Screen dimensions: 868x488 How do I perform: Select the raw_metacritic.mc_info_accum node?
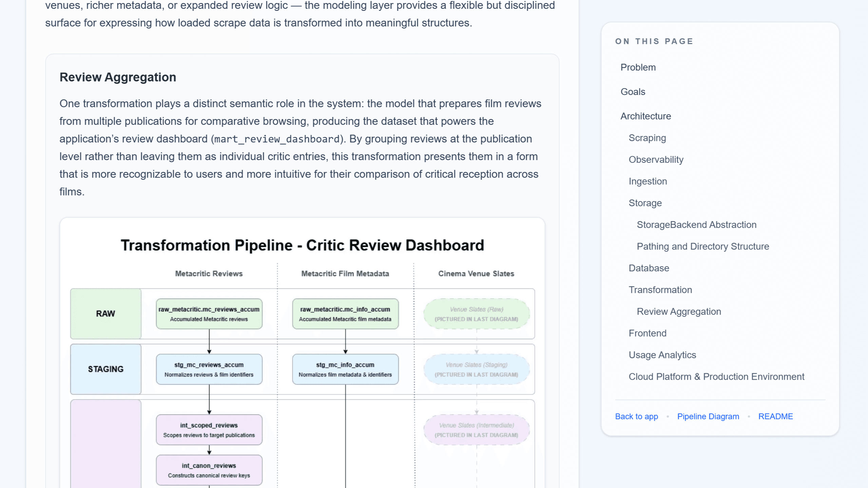345,314
